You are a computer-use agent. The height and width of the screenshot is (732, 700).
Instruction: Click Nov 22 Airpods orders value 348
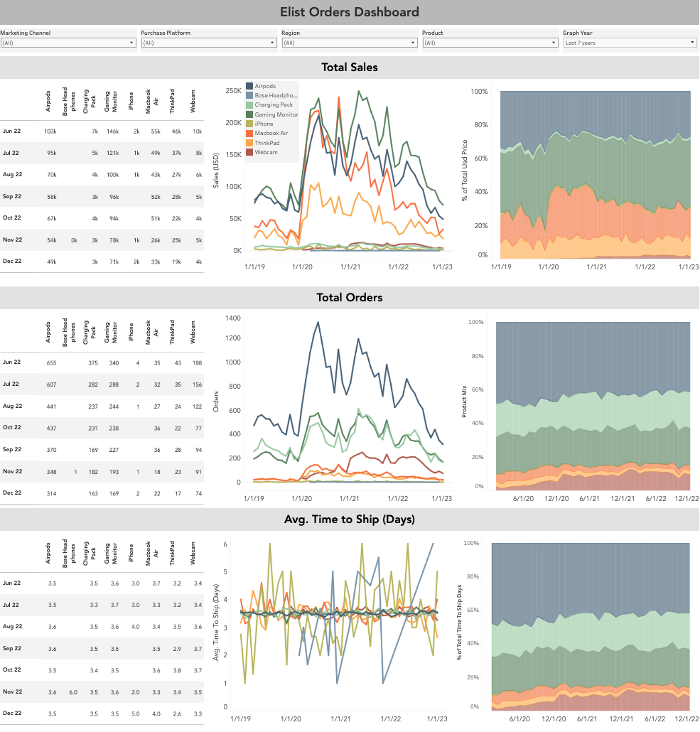(x=51, y=472)
